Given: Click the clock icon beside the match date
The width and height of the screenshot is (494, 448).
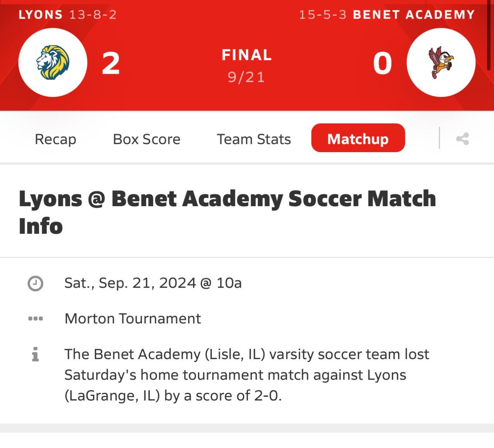Looking at the screenshot, I should click(x=36, y=283).
